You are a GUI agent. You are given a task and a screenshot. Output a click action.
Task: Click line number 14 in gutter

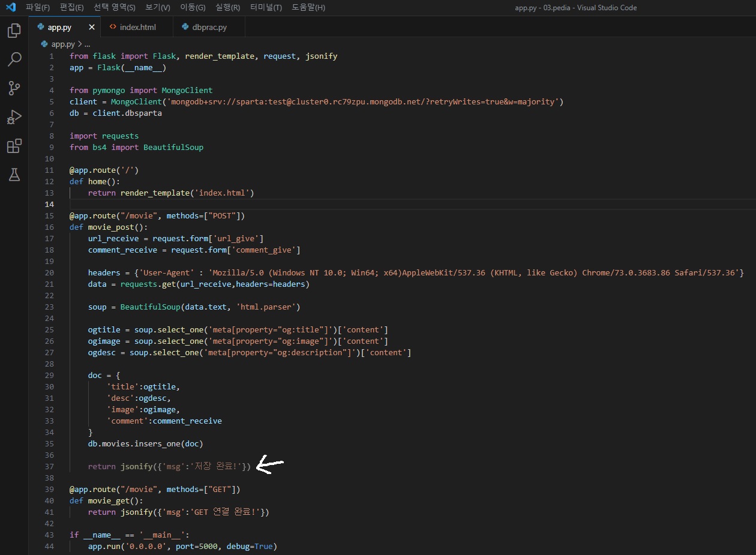pos(49,204)
